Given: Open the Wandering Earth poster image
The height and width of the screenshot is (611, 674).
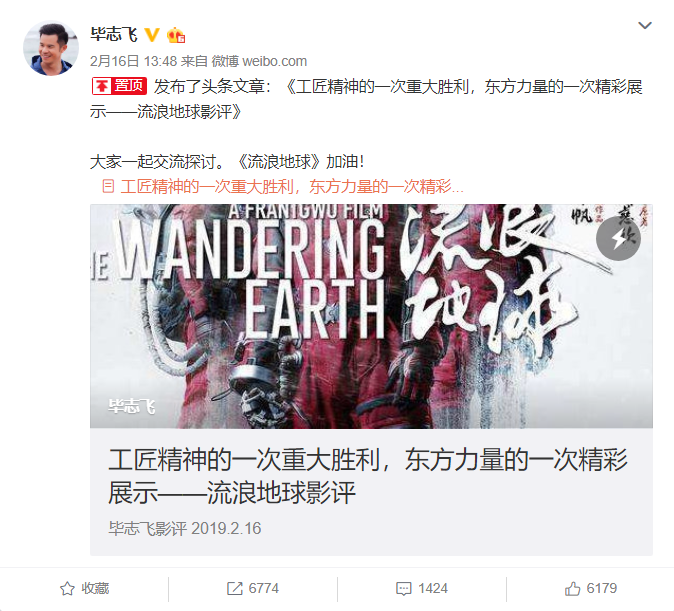Looking at the screenshot, I should [x=371, y=316].
